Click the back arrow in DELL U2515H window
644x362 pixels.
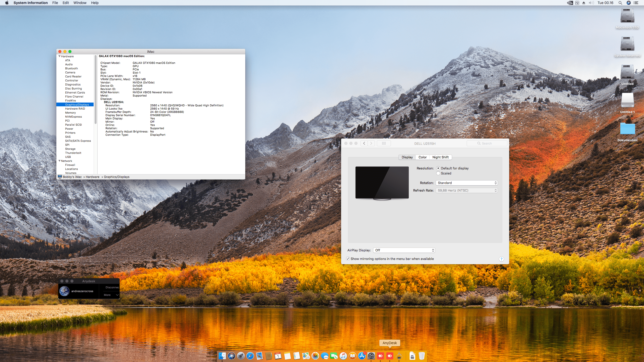364,143
